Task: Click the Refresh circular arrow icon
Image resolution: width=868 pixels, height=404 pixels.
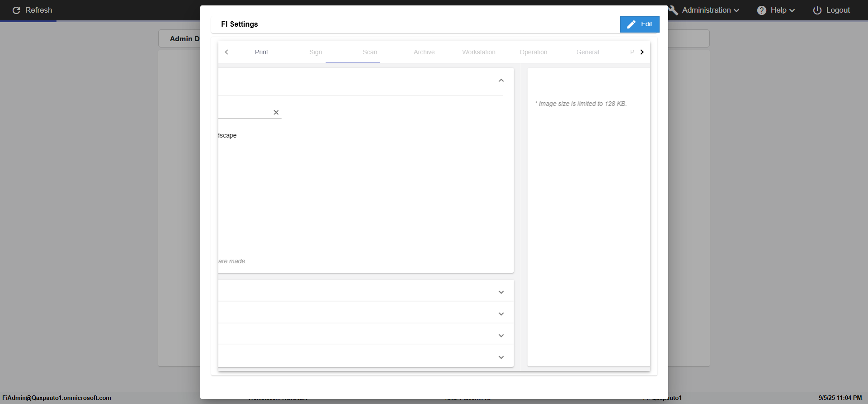Action: tap(16, 10)
